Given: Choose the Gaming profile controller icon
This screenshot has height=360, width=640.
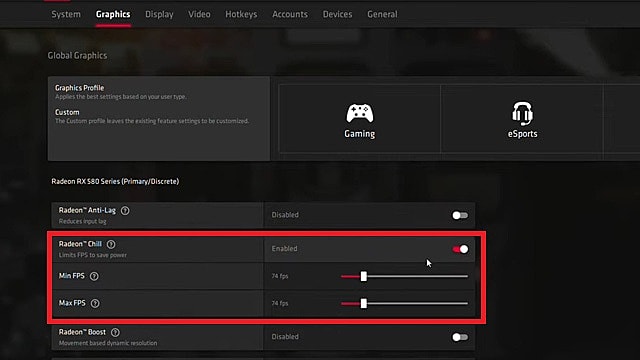Looking at the screenshot, I should pos(360,113).
